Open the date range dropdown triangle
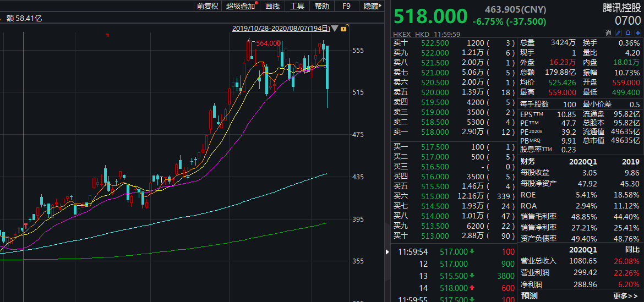Image resolution: width=644 pixels, height=302 pixels. (x=335, y=29)
